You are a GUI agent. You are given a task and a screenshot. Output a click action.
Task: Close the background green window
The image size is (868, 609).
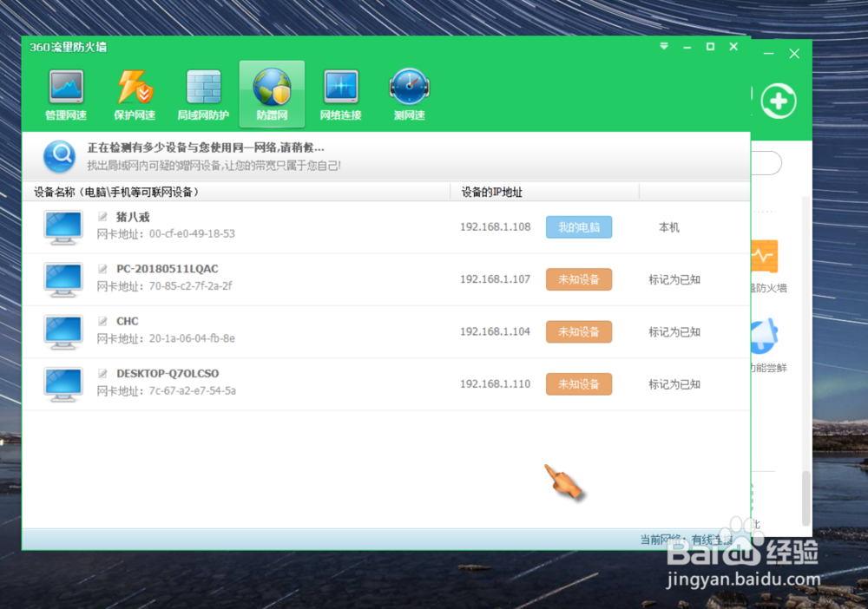point(794,54)
